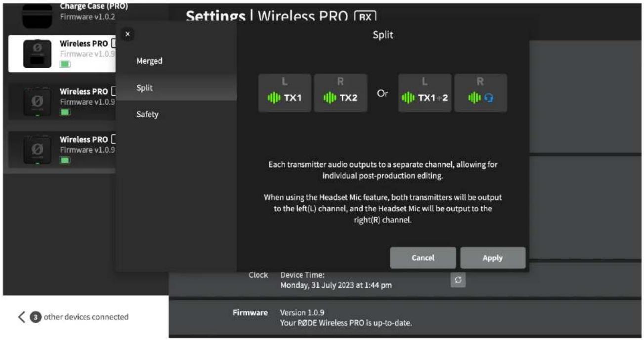Click the L TX1 channel tile
Viewport: 644px width, 340px height.
tap(285, 93)
